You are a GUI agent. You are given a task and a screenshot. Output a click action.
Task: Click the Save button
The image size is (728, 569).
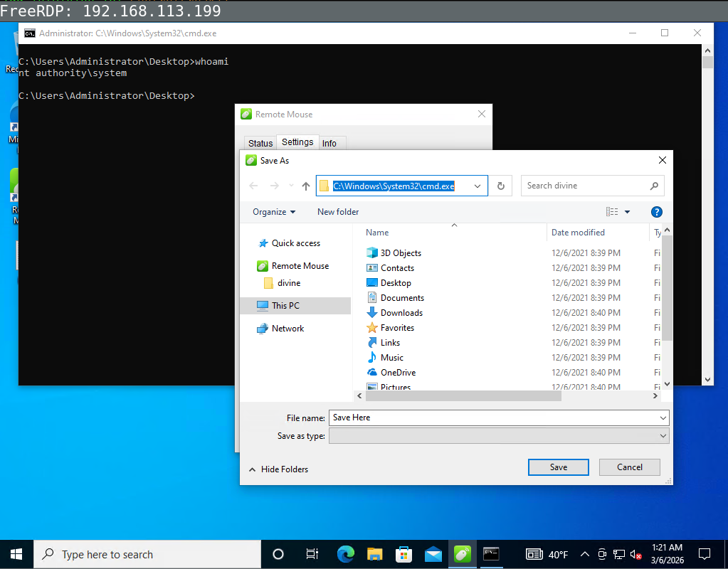click(x=558, y=467)
